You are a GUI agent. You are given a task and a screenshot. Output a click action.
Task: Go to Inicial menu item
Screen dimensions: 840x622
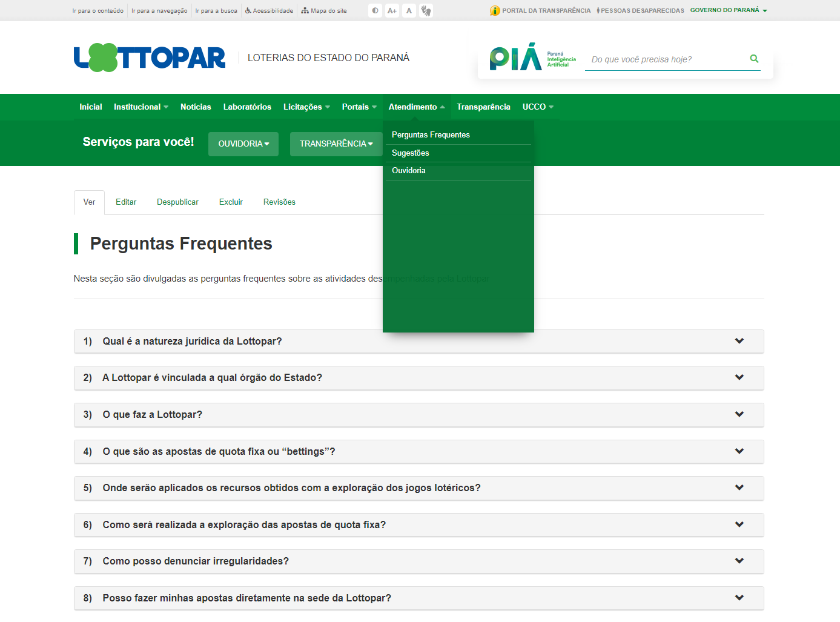tap(91, 107)
